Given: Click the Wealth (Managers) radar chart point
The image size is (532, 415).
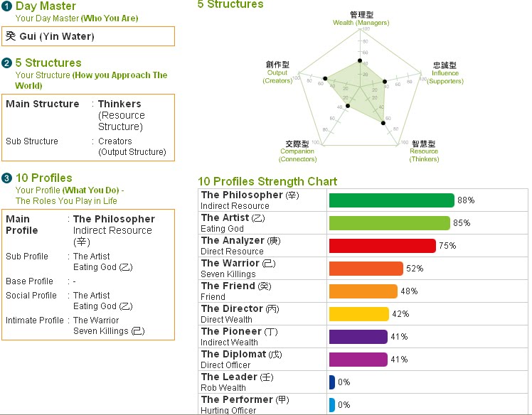Looking at the screenshot, I should [360, 60].
